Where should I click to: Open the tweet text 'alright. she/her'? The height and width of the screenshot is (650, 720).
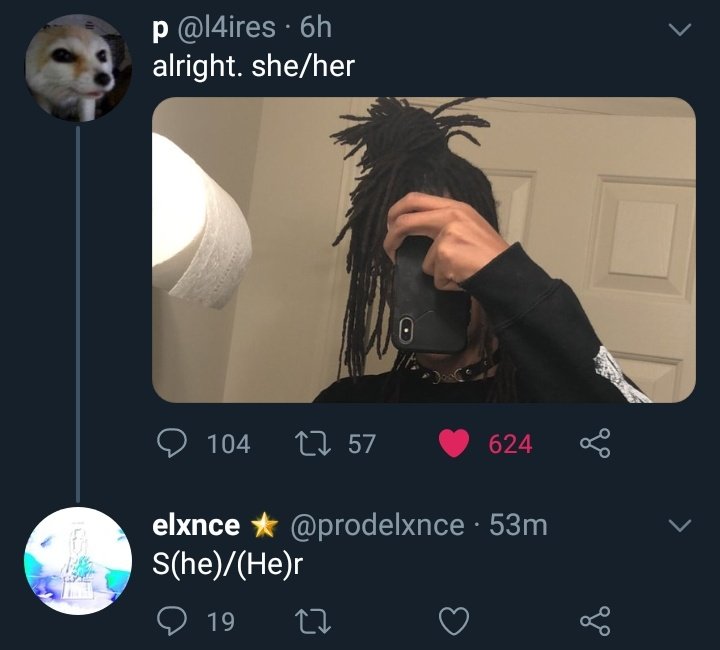pyautogui.click(x=253, y=66)
